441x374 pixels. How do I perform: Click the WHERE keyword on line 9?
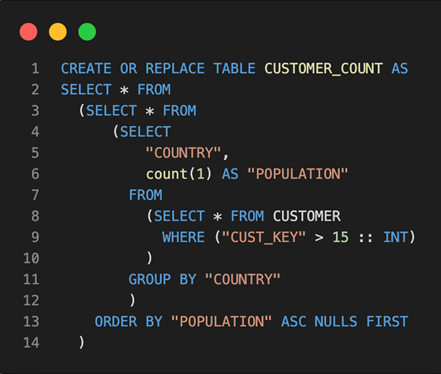tap(183, 237)
